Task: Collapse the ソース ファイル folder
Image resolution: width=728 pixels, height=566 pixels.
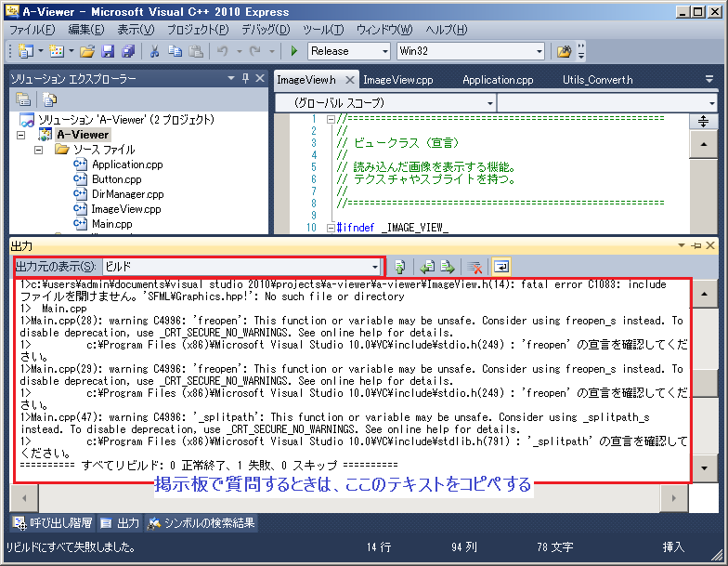Action: (39, 151)
